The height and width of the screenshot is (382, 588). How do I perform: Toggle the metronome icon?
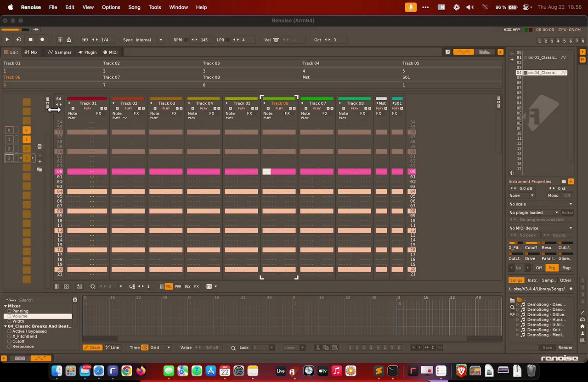pos(69,40)
